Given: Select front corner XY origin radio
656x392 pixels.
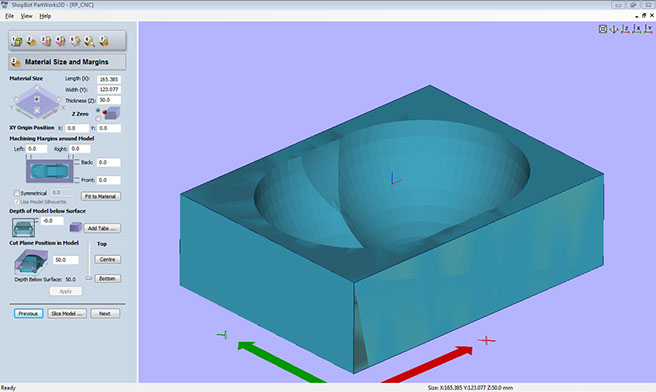Looking at the screenshot, I should pyautogui.click(x=37, y=110).
